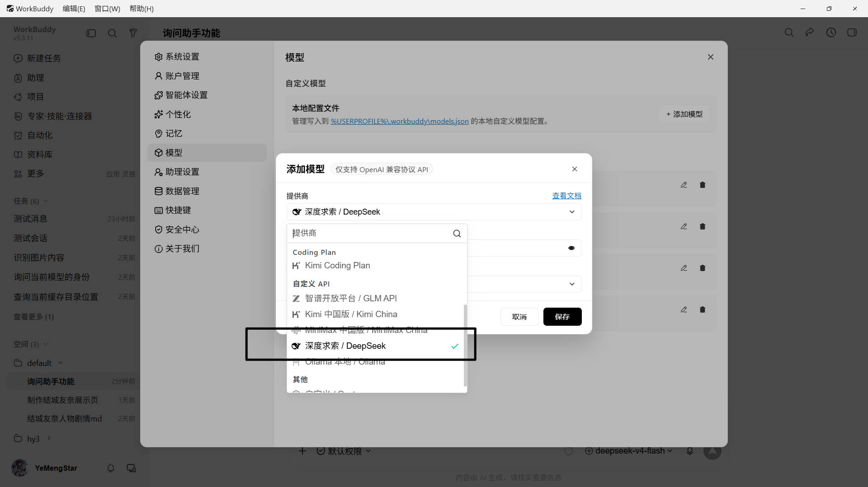
Task: Close the 添加模型 dialog with its X
Action: pos(575,169)
